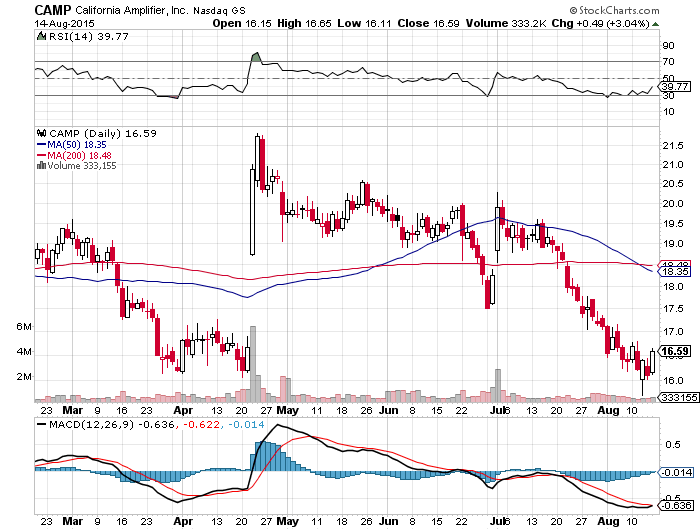The height and width of the screenshot is (530, 700).
Task: Click the boxed 333155 volume tag
Action: pos(679,397)
